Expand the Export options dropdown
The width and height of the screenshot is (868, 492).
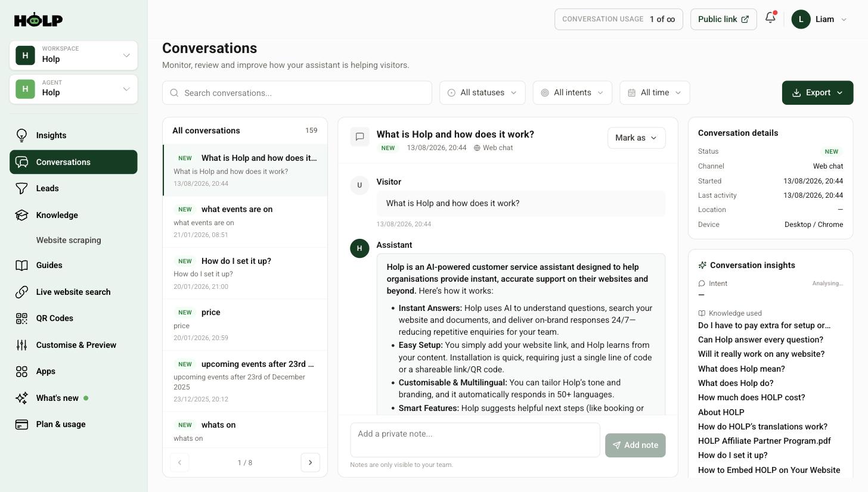coord(840,93)
